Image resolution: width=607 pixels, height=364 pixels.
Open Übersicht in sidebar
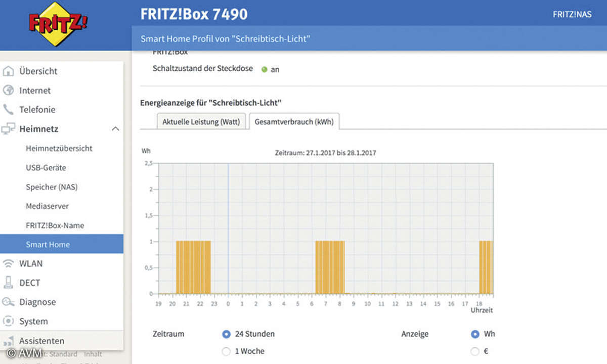[38, 71]
